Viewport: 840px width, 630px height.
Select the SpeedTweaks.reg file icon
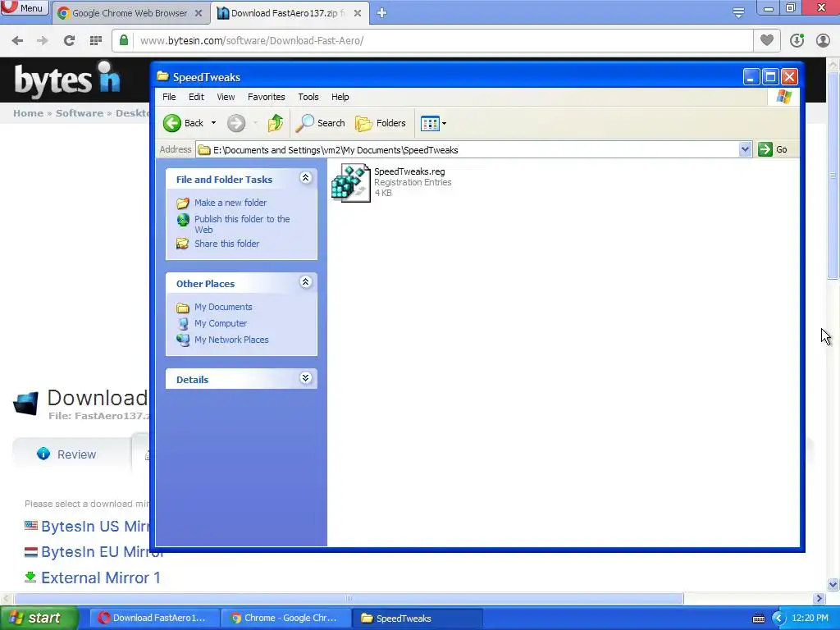[x=351, y=183]
